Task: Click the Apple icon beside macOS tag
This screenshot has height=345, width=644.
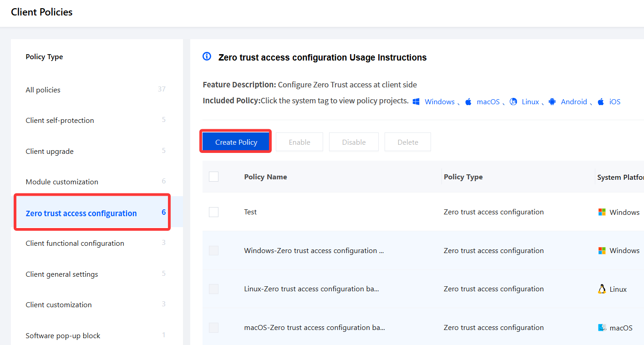Action: [468, 102]
